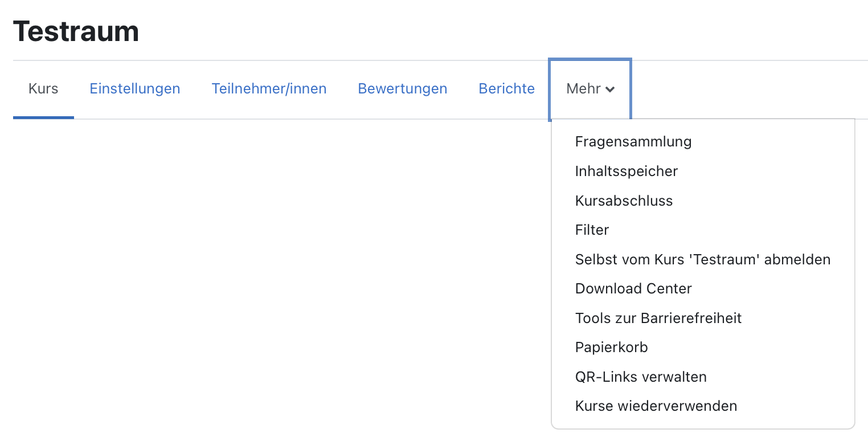Viewport: 868px width, 441px height.
Task: Click the chevron next to Mehr
Action: coord(612,89)
